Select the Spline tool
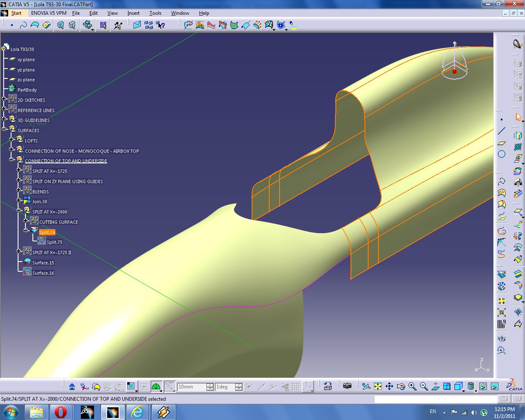 [502, 181]
